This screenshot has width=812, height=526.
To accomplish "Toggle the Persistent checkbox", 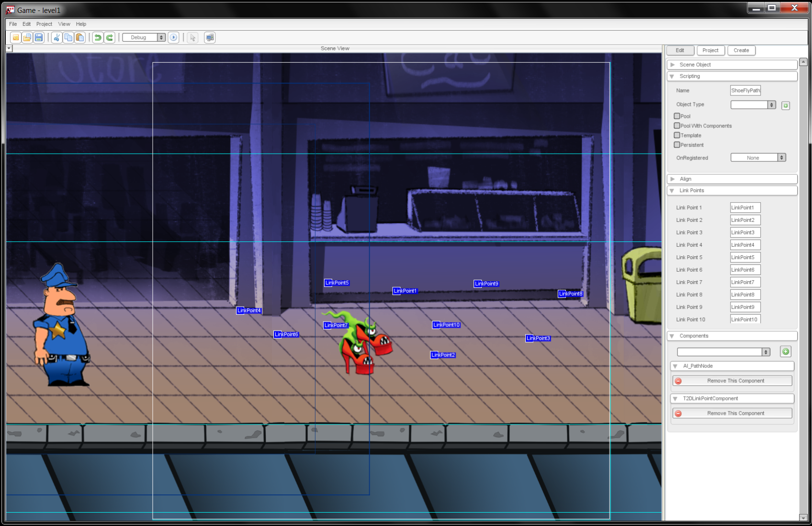I will (x=677, y=145).
